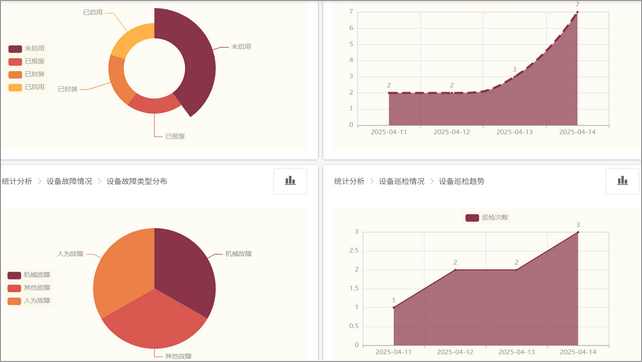Image resolution: width=642 pixels, height=362 pixels.
Task: Open 统计分析 breadcrumb in fault distribution panel
Action: point(17,181)
